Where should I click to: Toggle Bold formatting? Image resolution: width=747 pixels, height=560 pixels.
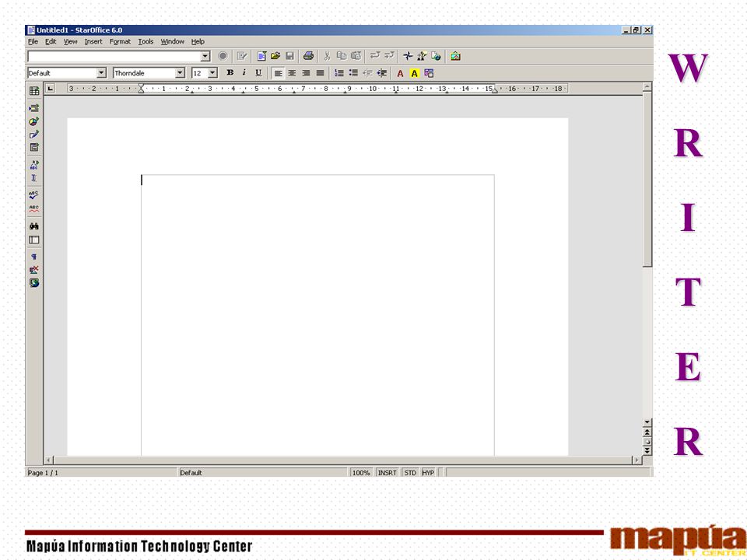[230, 73]
